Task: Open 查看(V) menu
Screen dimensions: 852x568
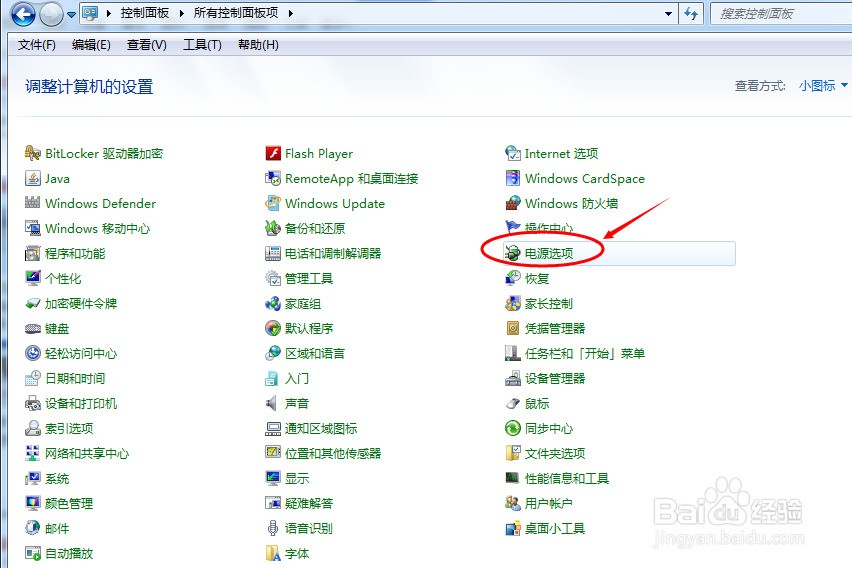Action: 147,45
